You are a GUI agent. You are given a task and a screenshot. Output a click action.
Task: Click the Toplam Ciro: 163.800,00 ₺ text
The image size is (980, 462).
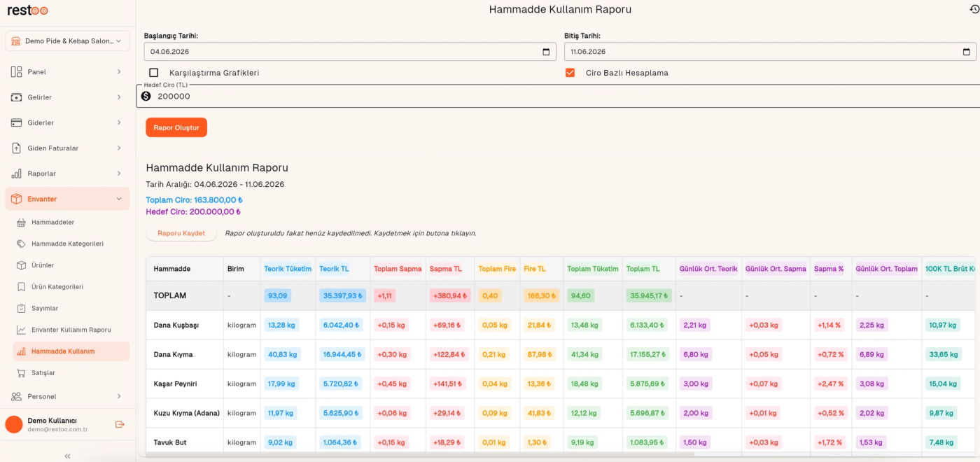[194, 200]
